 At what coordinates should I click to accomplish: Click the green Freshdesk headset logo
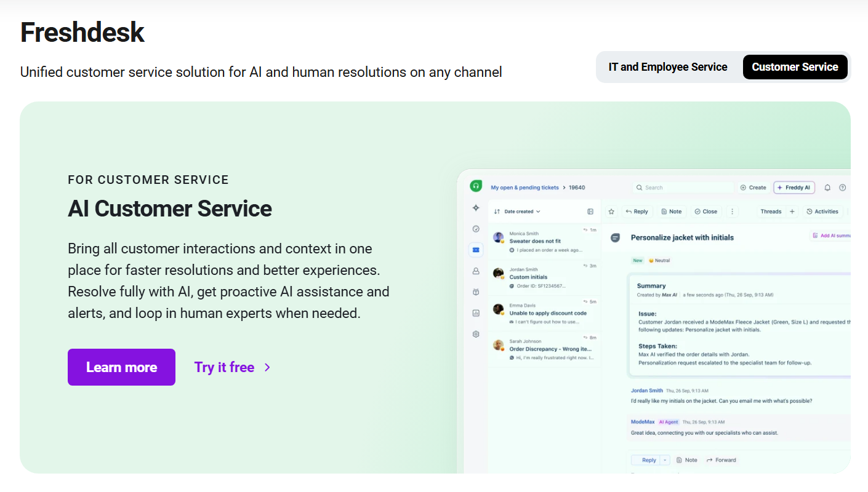[476, 186]
